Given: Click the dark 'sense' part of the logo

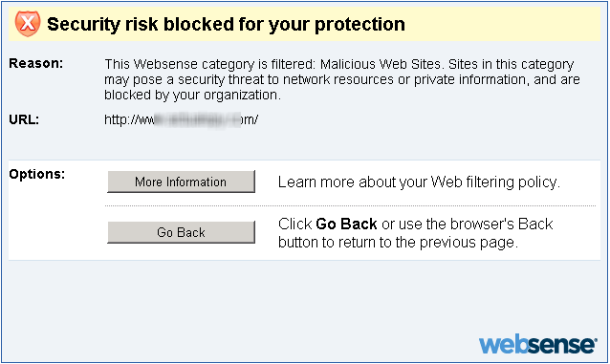Looking at the screenshot, I should 562,345.
